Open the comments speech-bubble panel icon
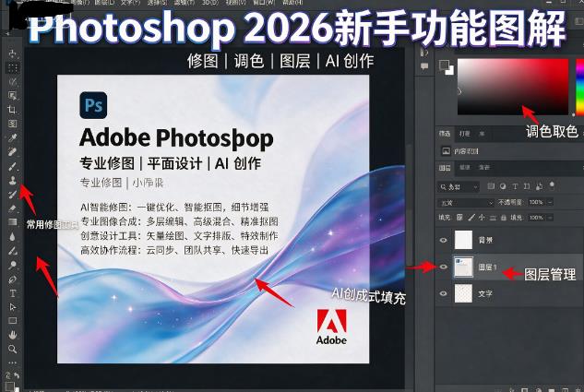 pos(424,66)
